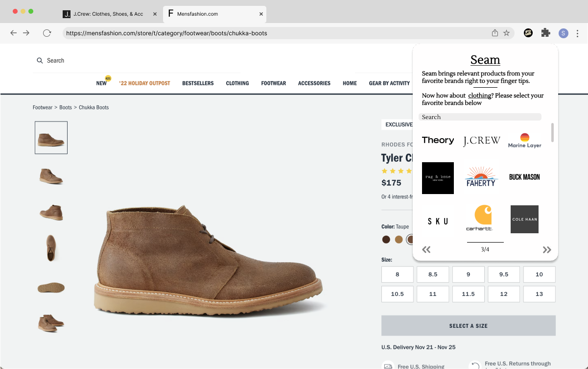The image size is (588, 369).
Task: Open the NEW menu item
Action: click(101, 83)
